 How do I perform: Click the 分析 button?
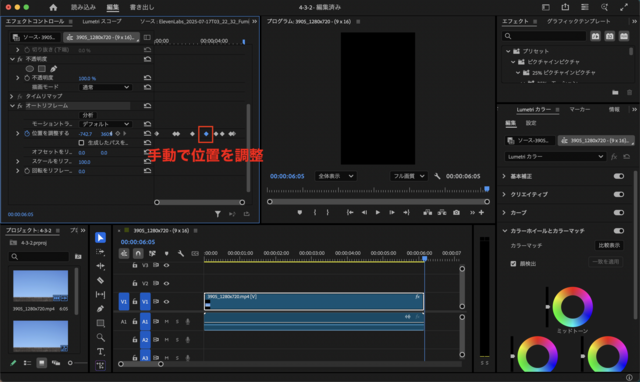pos(88,115)
